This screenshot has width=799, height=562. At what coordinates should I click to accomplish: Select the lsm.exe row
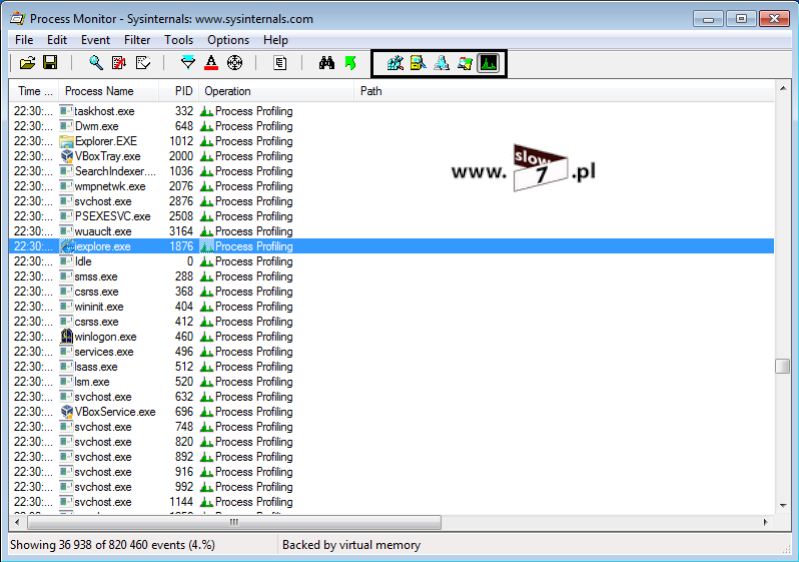coord(391,382)
